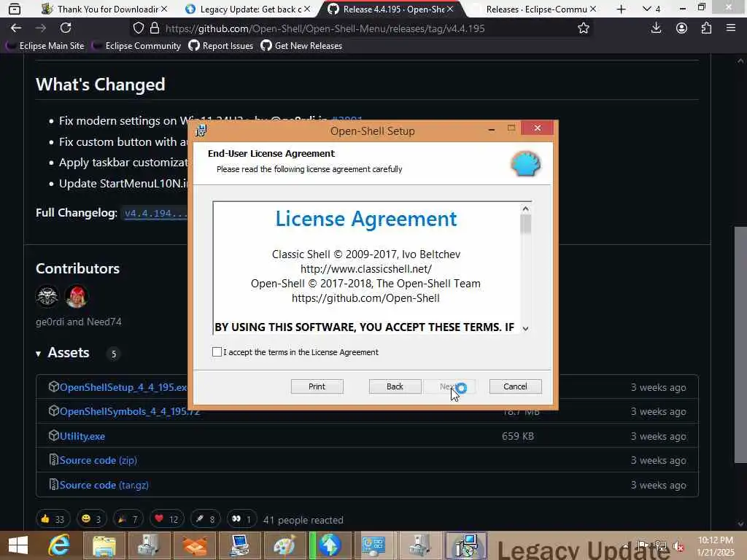Click the muted volume tray icon
Screen dimensions: 747x560
(678, 547)
